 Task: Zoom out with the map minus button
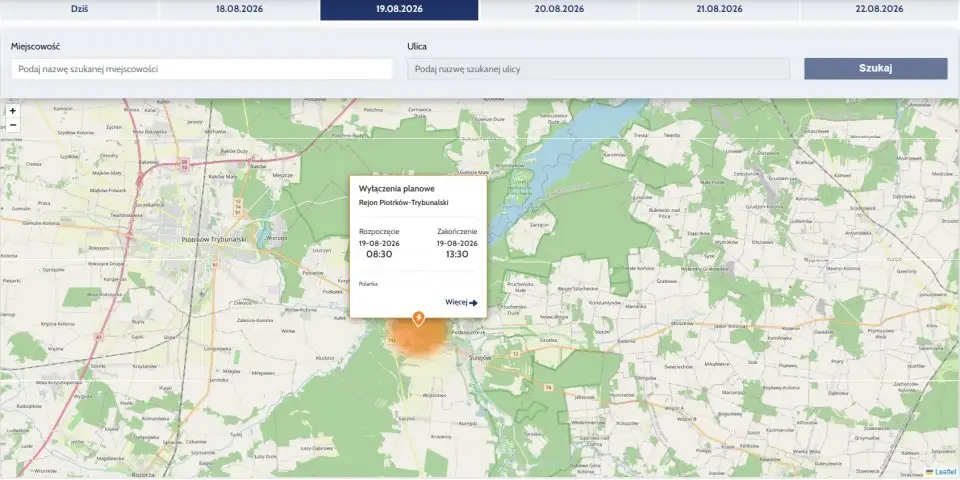[12, 125]
